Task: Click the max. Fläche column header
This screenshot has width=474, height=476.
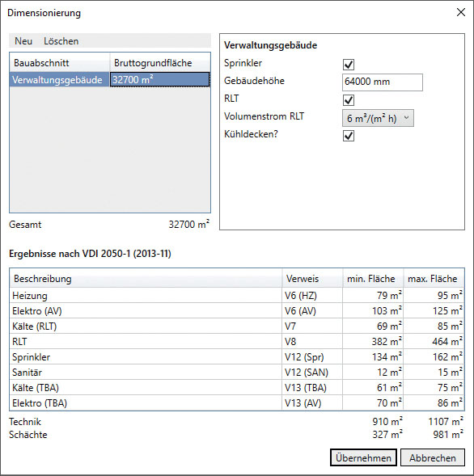Action: tap(434, 278)
